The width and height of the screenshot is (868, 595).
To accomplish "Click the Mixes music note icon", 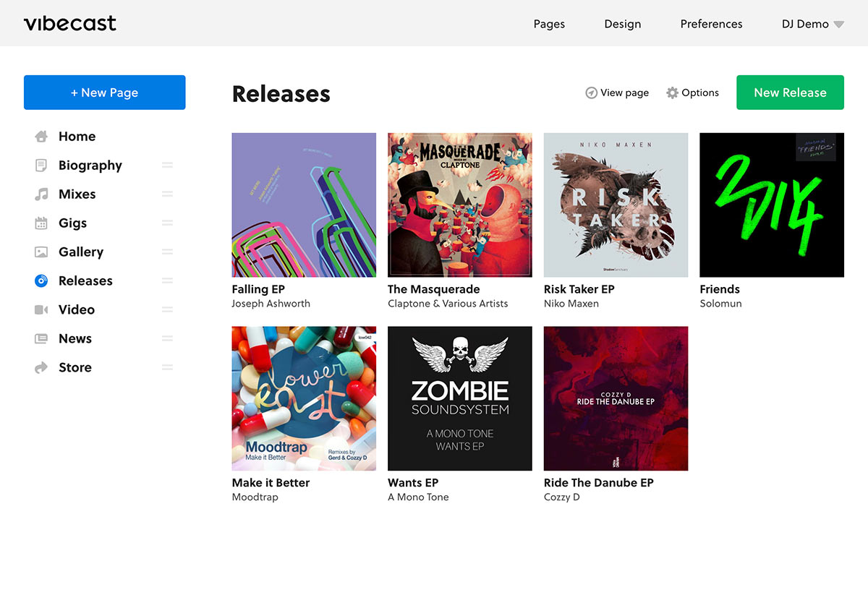I will click(x=41, y=194).
